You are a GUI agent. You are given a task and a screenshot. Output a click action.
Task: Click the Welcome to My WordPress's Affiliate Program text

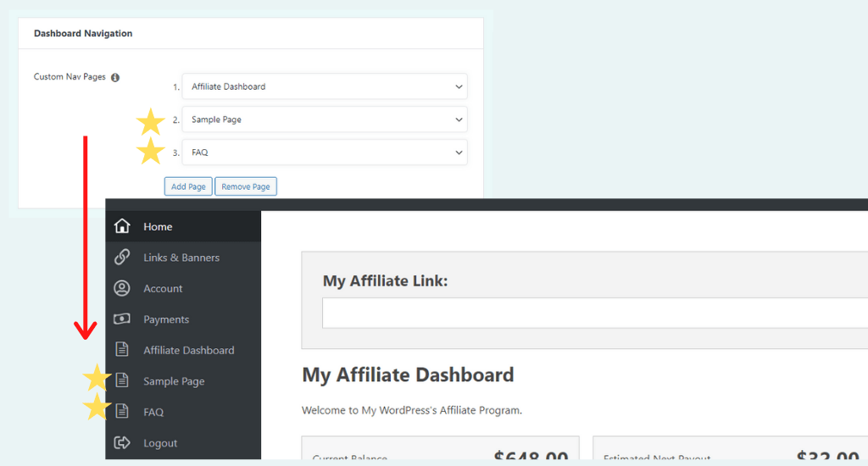coord(412,410)
